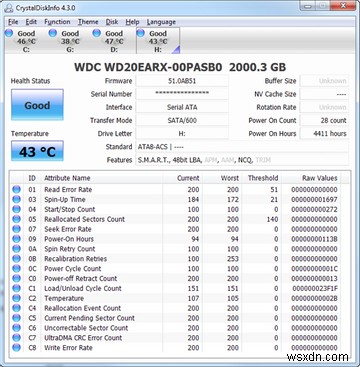Select the Load/Unload Cycle Count row text
The width and height of the screenshot is (360, 367).
[x=83, y=288]
